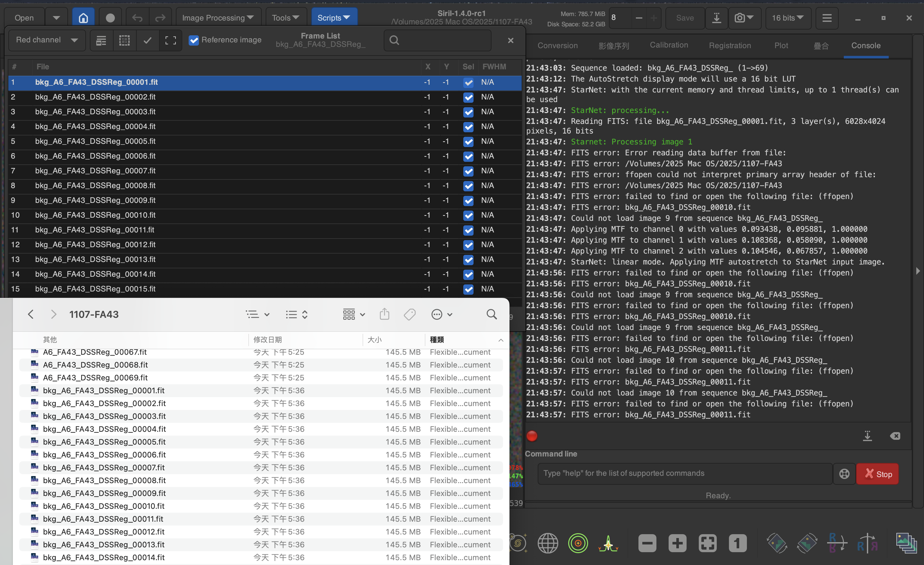Switch to the Registration tab
The width and height of the screenshot is (924, 565).
(729, 45)
